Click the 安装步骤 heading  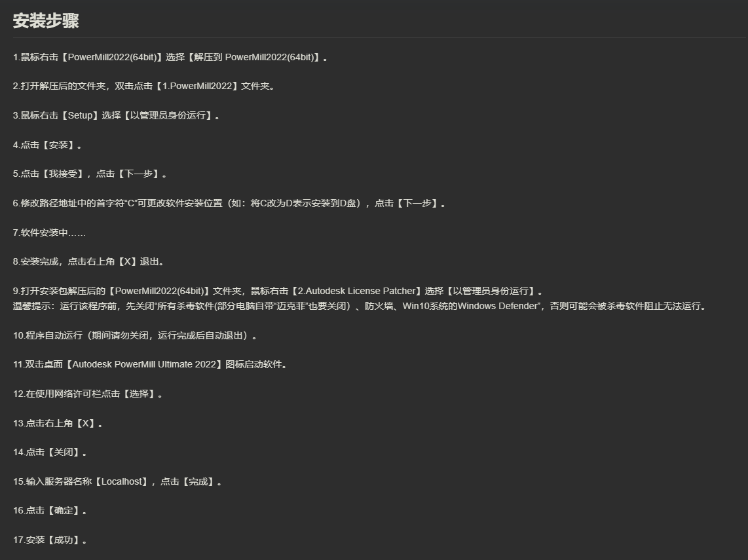46,21
